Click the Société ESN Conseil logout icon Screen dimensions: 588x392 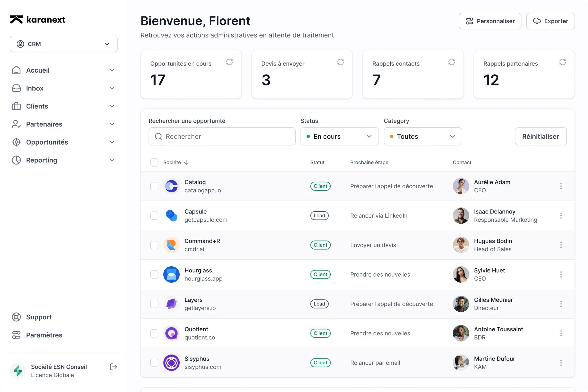pos(113,367)
